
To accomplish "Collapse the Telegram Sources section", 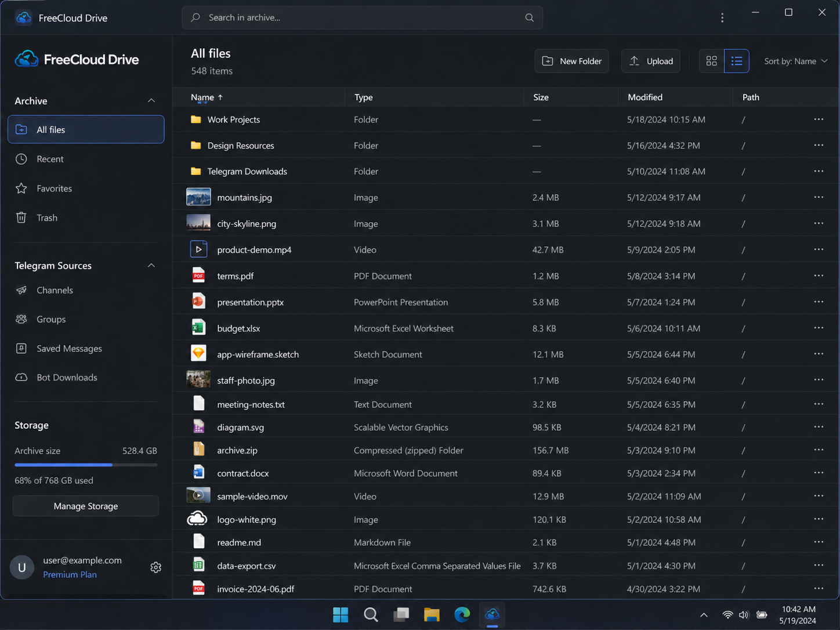I will tap(151, 265).
